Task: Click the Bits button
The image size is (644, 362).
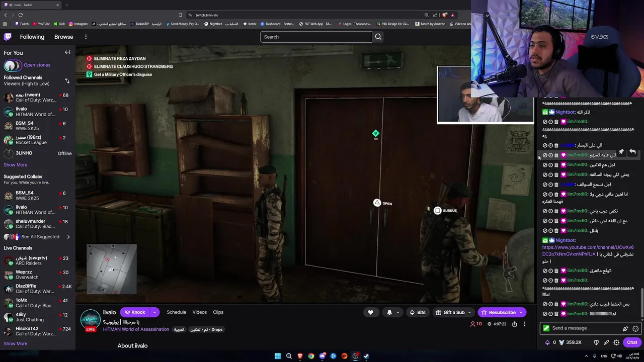Action: click(x=418, y=312)
